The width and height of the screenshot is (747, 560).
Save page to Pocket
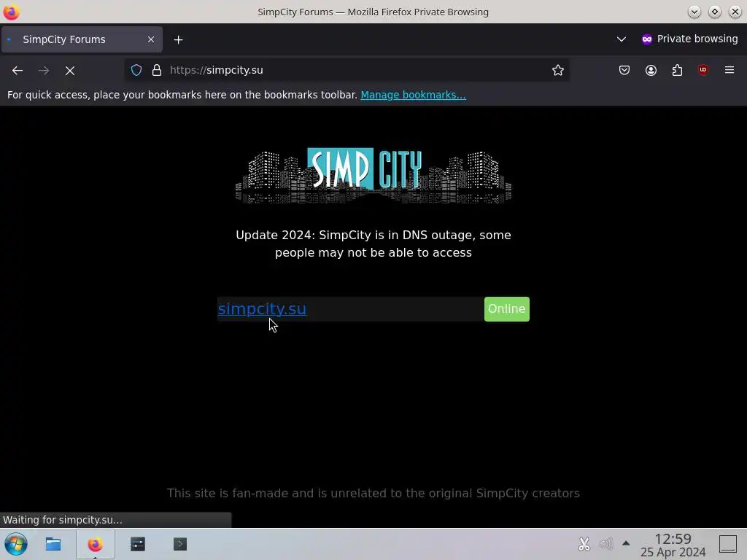(x=624, y=70)
